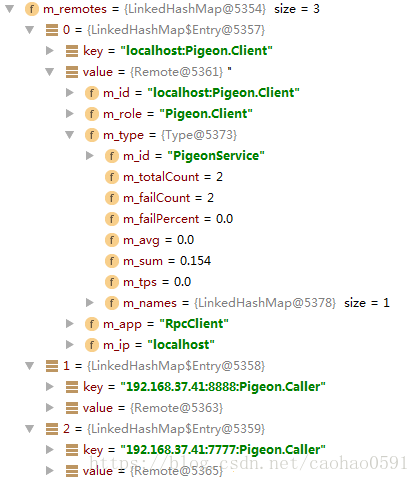Image resolution: width=420 pixels, height=483 pixels.
Task: Click the field icon beside m_names
Action: [x=112, y=303]
